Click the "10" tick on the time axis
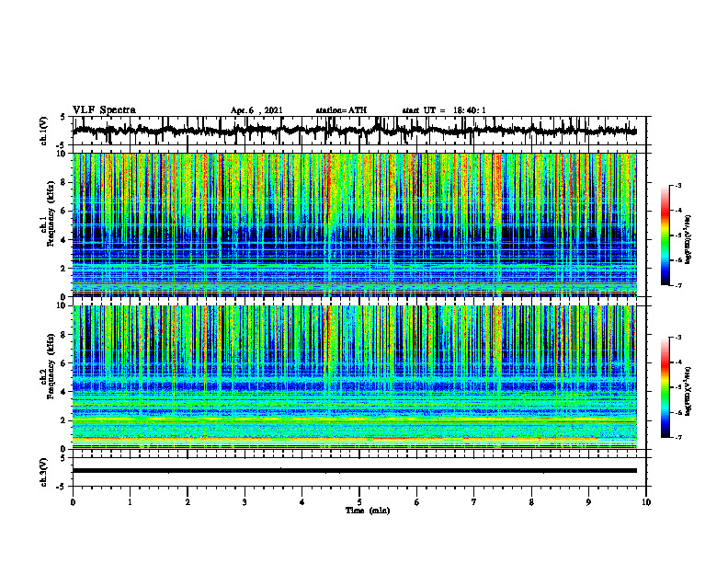 (646, 502)
